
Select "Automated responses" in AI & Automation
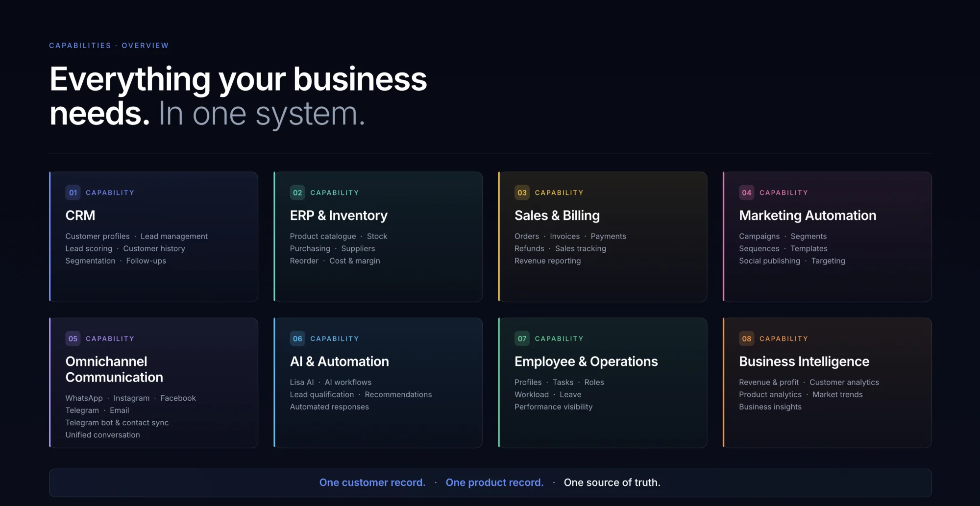click(x=329, y=407)
